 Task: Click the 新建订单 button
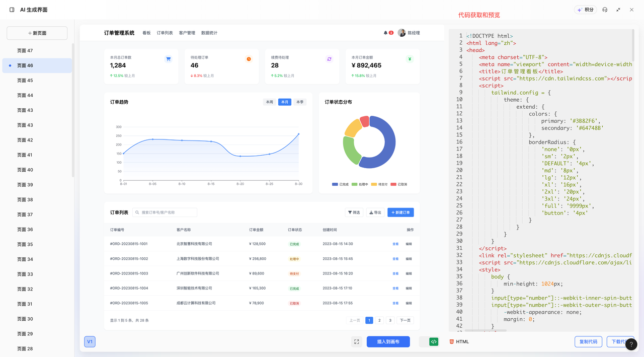point(400,212)
